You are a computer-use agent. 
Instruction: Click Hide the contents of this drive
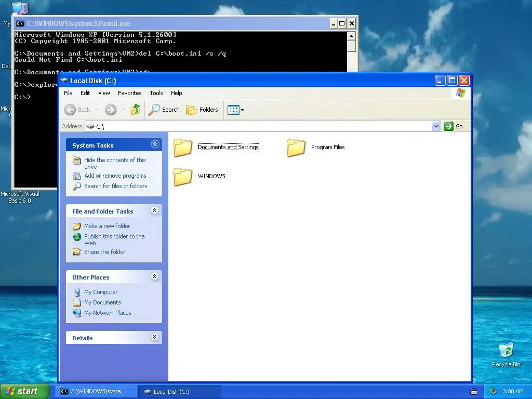coord(115,163)
